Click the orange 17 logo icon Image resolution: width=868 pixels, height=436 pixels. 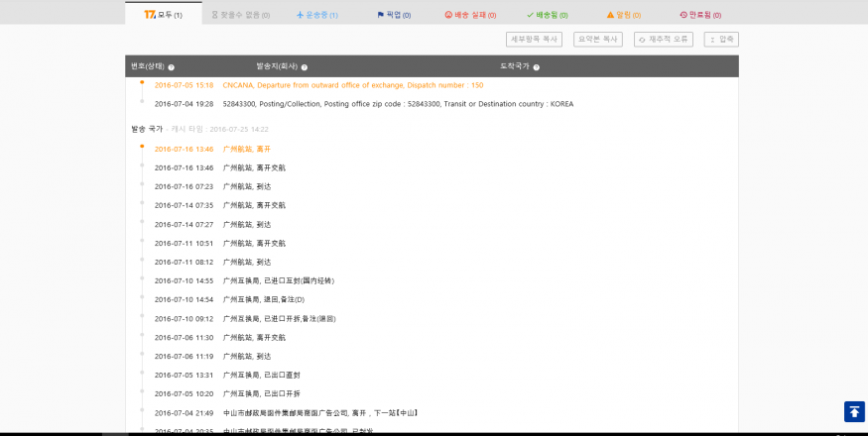[x=149, y=15]
